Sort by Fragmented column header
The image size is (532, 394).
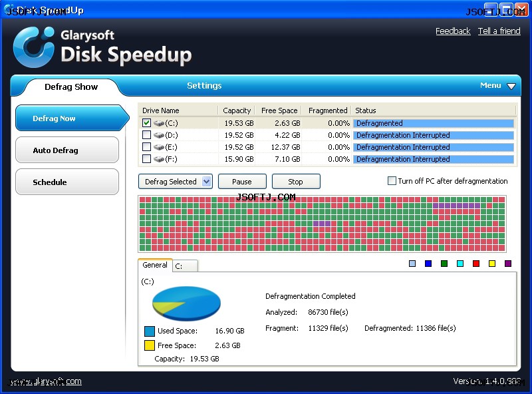point(327,110)
